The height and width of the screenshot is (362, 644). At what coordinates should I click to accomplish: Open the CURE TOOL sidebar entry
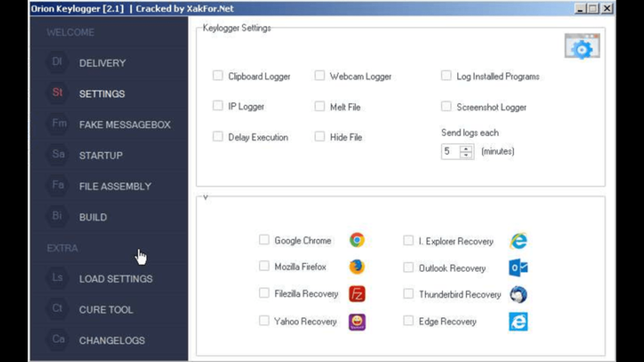point(106,310)
